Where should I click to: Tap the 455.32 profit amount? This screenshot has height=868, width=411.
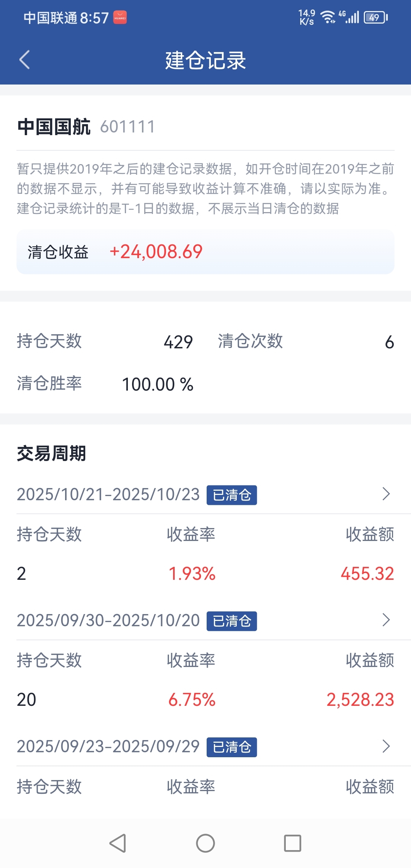click(367, 573)
